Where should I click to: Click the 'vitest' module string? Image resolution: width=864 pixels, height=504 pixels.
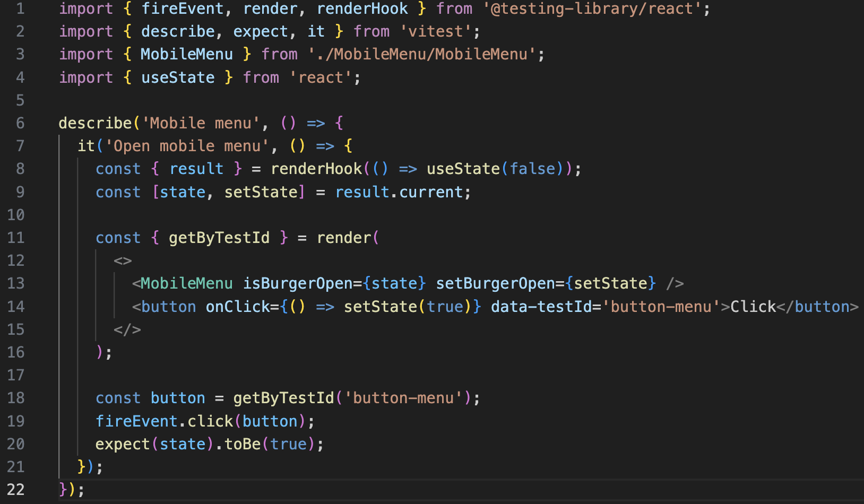point(436,31)
